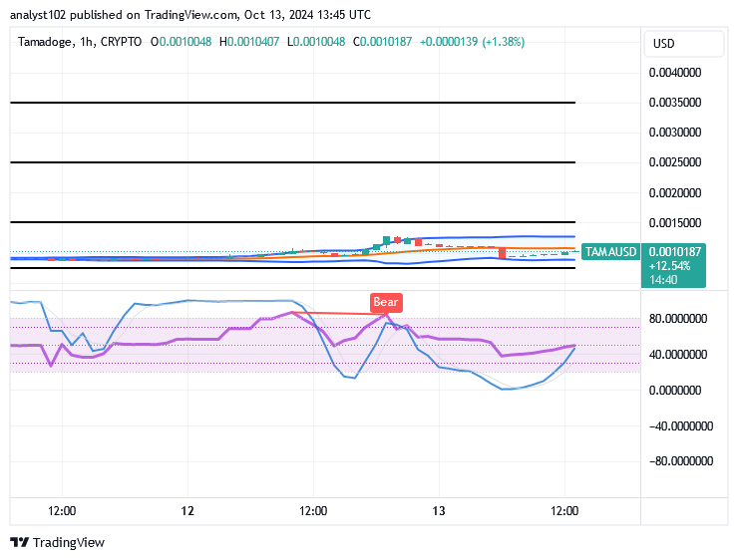The width and height of the screenshot is (738, 560).
Task: Click the date label 13 on time axis
Action: (439, 510)
